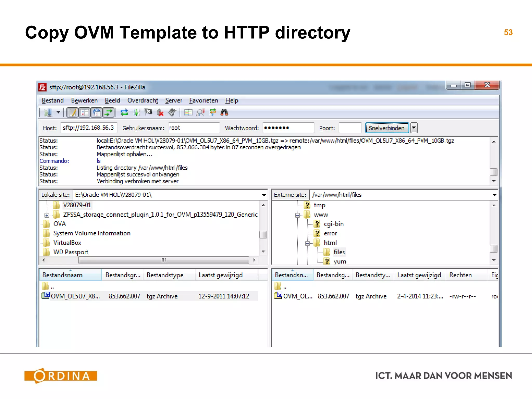Open Snelverbinden history dropdown arrow
The height and width of the screenshot is (399, 532).
[x=414, y=128]
